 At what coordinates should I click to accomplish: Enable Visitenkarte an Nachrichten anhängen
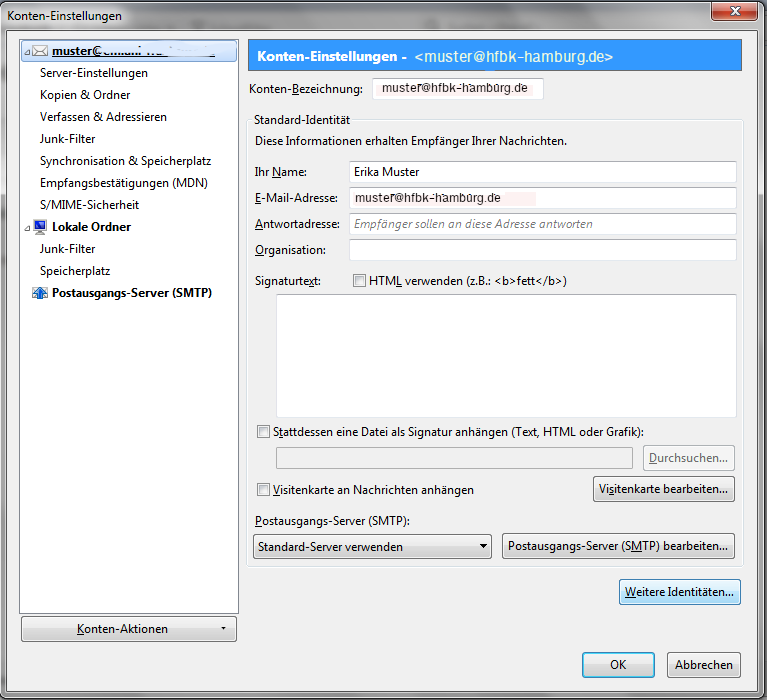pyautogui.click(x=264, y=490)
